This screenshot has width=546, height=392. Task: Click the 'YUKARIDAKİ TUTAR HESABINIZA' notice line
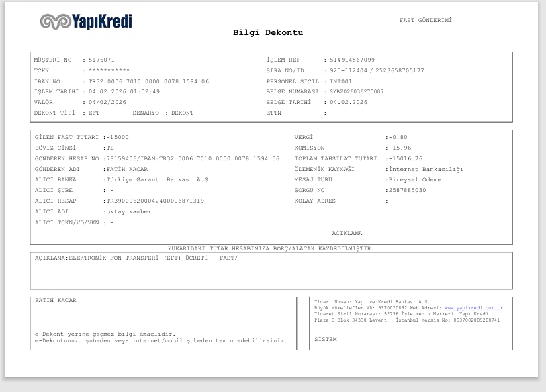271,248
